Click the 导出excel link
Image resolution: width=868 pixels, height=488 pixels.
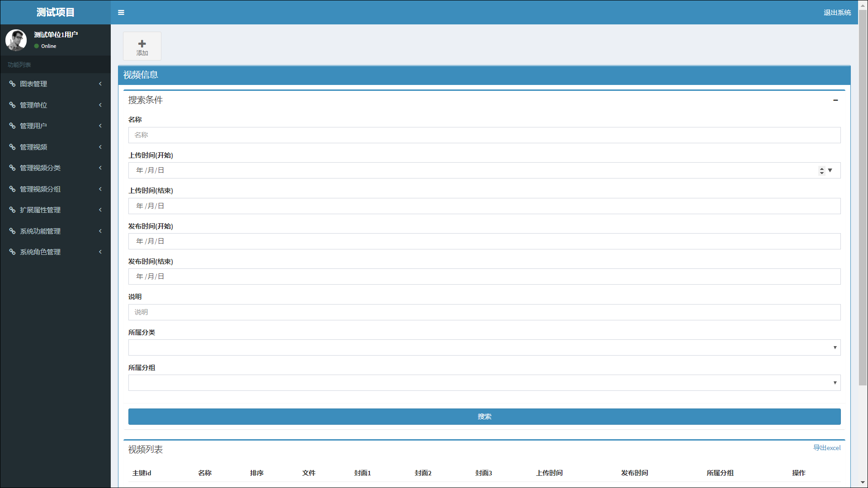(x=827, y=448)
